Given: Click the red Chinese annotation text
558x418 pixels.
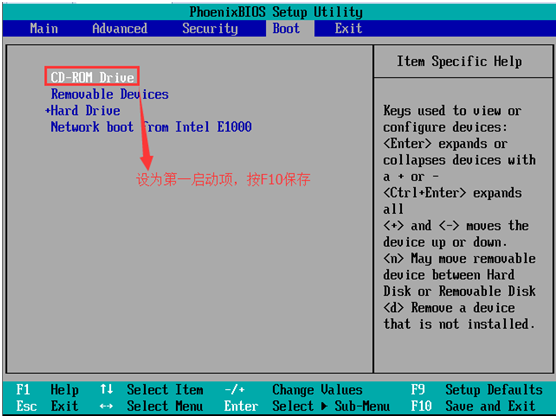Looking at the screenshot, I should (223, 180).
